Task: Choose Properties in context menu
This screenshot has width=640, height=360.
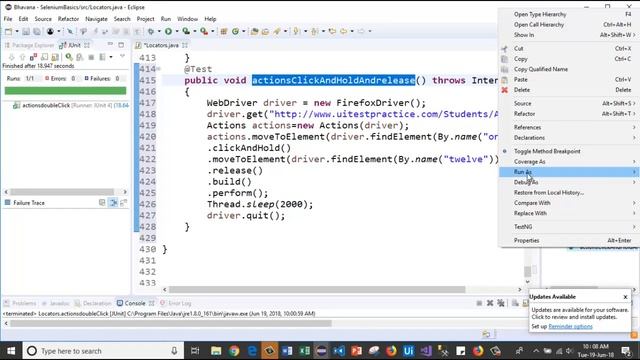Action: [x=568, y=240]
